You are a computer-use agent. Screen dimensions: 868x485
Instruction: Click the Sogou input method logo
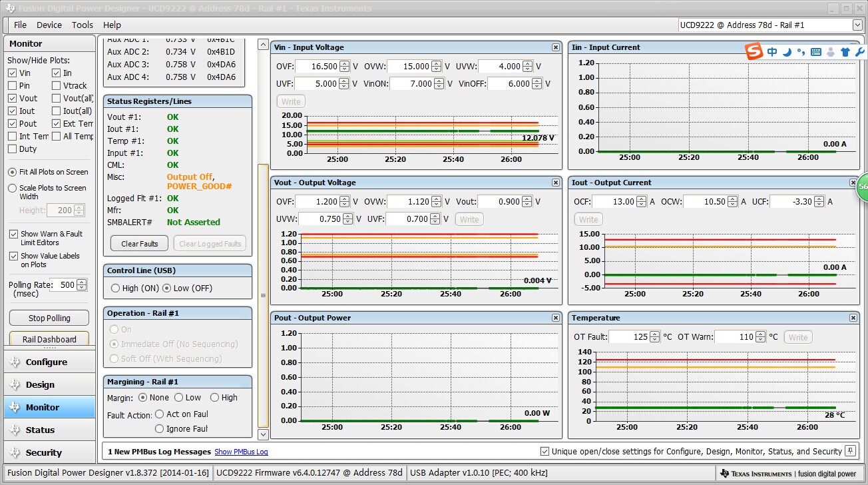pyautogui.click(x=753, y=51)
